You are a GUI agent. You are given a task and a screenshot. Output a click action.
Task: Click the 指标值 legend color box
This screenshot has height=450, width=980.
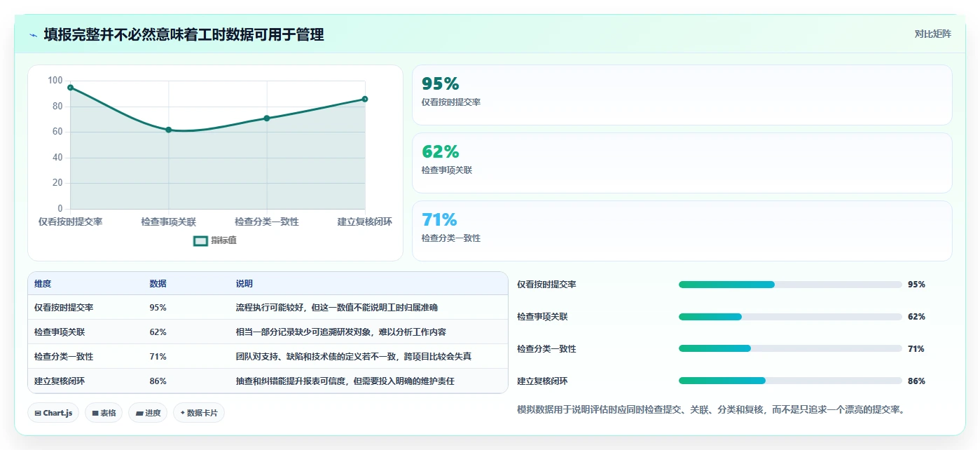point(200,240)
